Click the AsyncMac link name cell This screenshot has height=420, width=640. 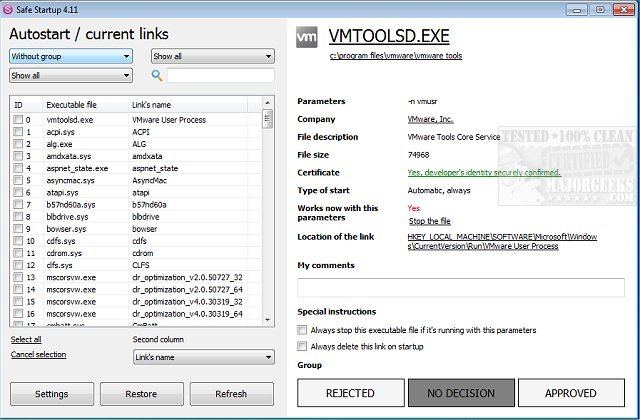pyautogui.click(x=149, y=180)
